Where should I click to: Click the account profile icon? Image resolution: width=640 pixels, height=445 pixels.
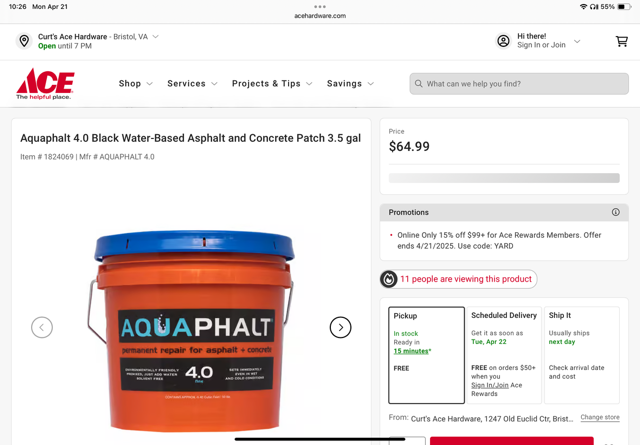point(503,41)
